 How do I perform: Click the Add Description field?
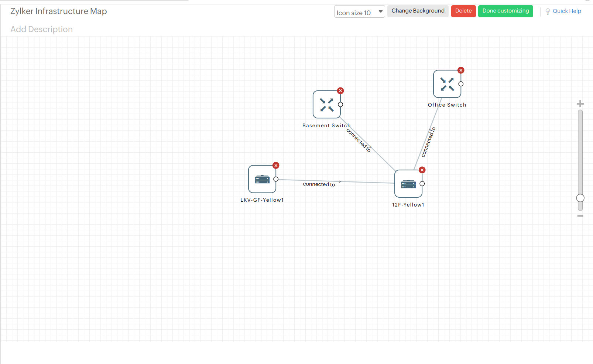pos(41,29)
